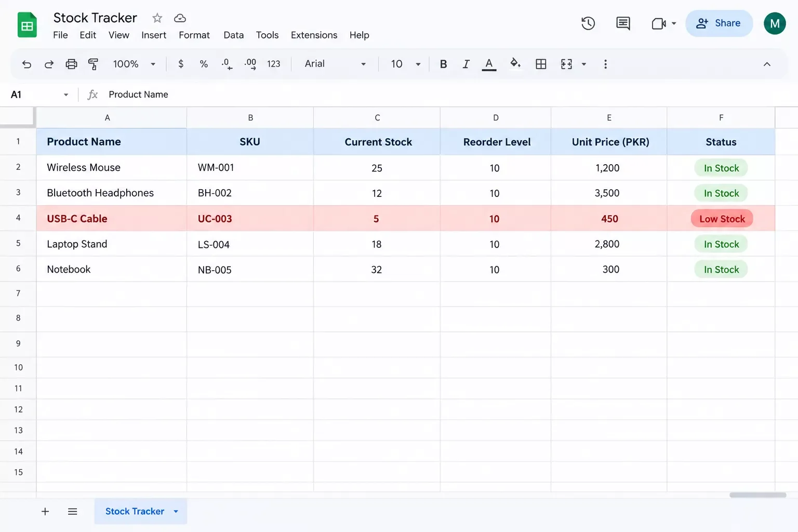The width and height of the screenshot is (798, 532).
Task: Open the font size dropdown
Action: point(418,64)
